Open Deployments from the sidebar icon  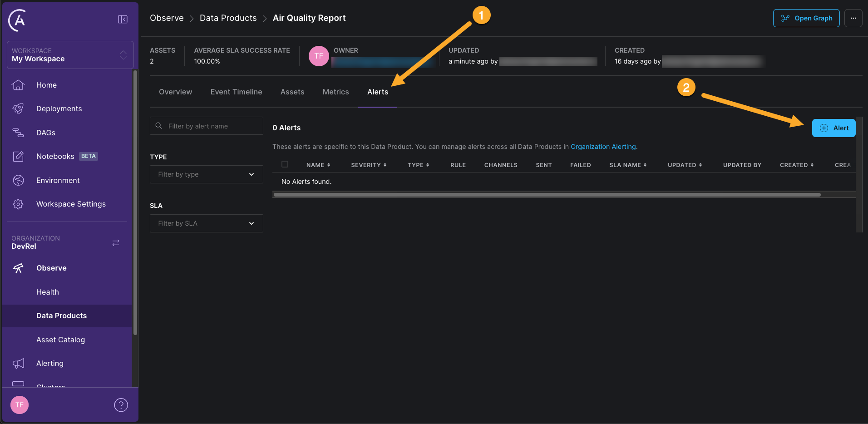[x=18, y=108]
